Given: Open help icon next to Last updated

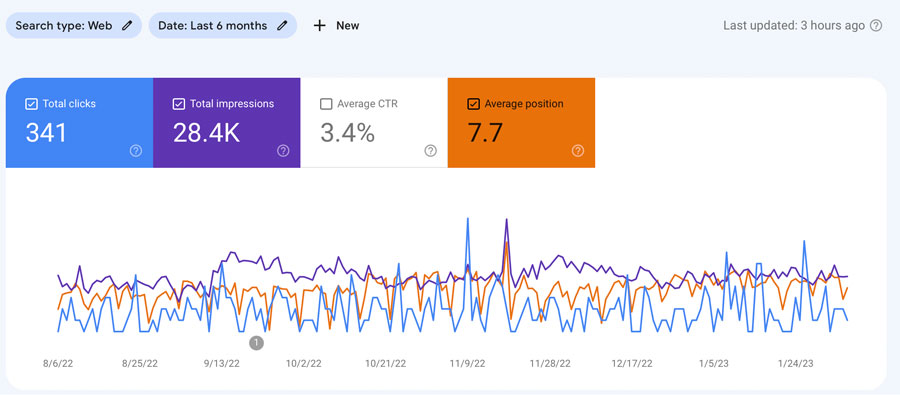Looking at the screenshot, I should [876, 25].
